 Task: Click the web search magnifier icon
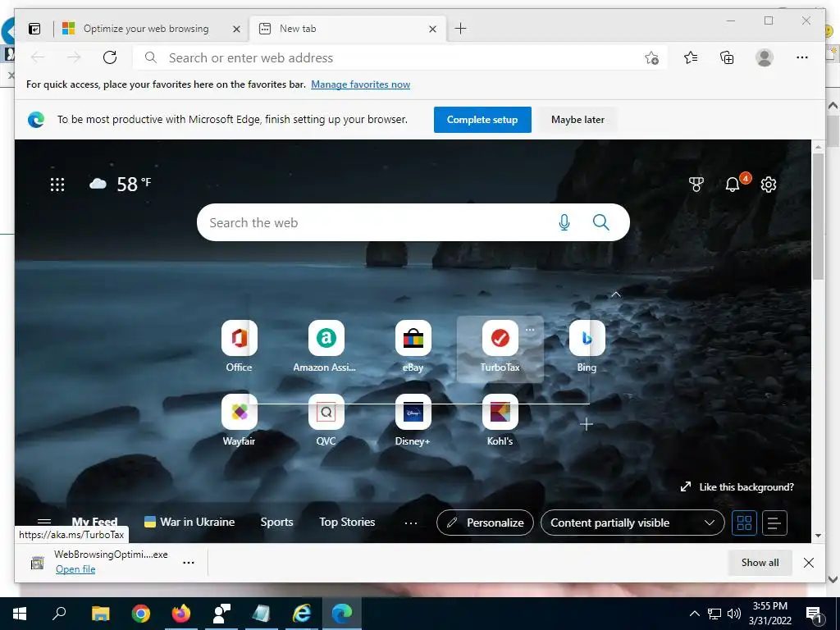[x=600, y=222]
